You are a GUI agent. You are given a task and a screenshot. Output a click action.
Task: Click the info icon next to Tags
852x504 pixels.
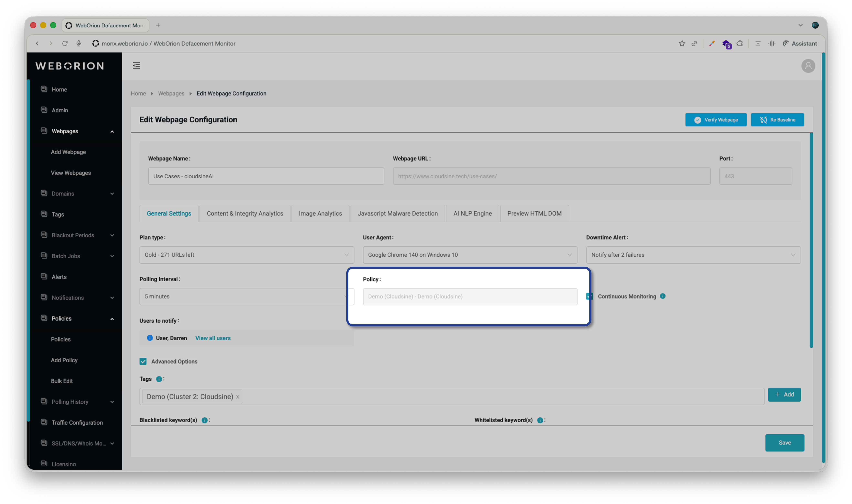tap(159, 379)
